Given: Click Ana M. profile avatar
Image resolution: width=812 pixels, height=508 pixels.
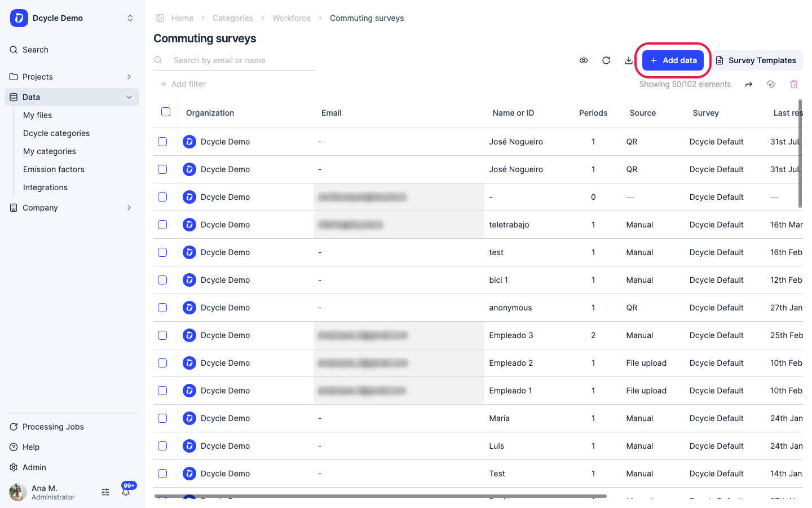Looking at the screenshot, I should 18,492.
